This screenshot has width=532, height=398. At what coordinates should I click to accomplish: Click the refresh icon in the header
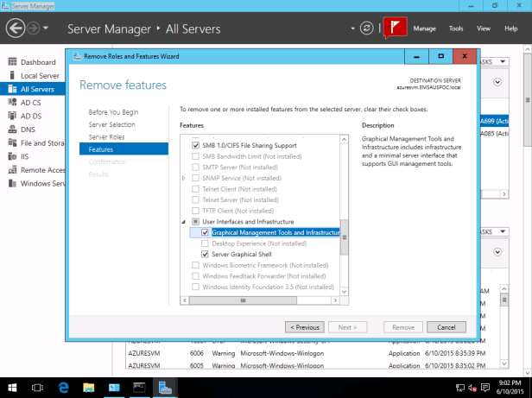click(x=369, y=28)
